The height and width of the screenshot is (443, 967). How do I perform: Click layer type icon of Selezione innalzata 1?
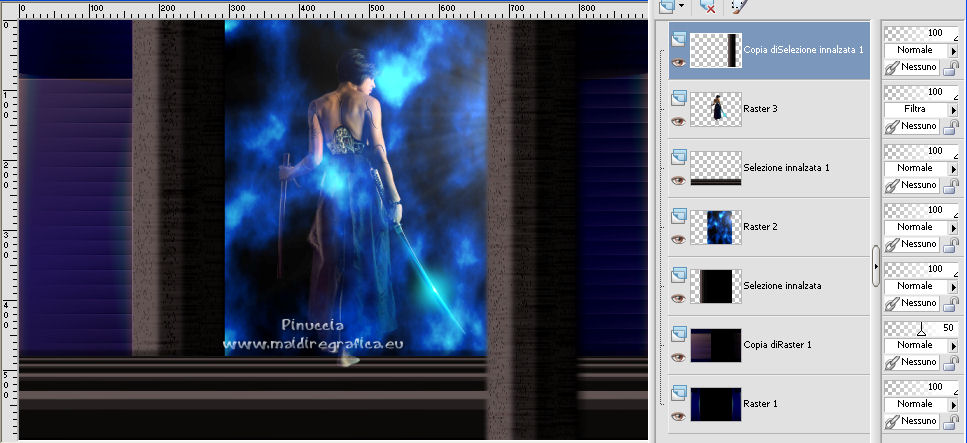pos(678,157)
